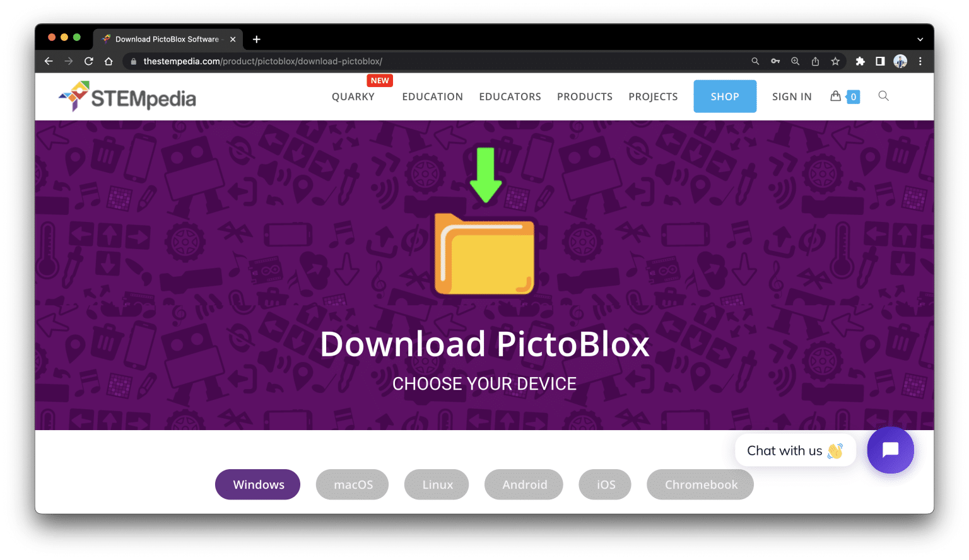
Task: Click the SIGN IN link
Action: coord(792,96)
